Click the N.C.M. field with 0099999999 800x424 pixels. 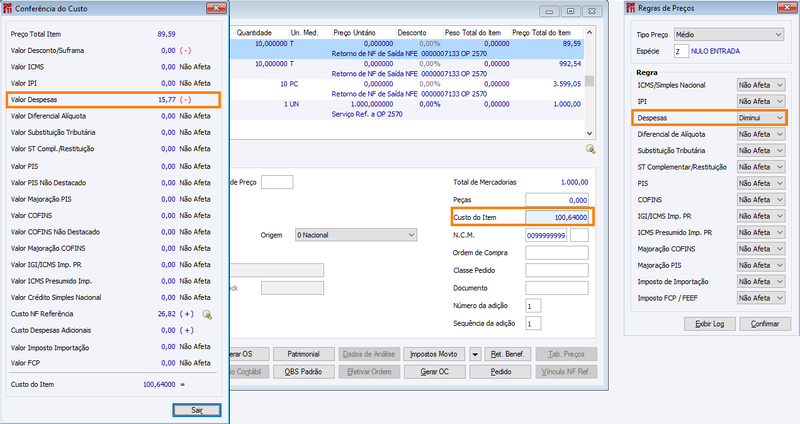546,235
